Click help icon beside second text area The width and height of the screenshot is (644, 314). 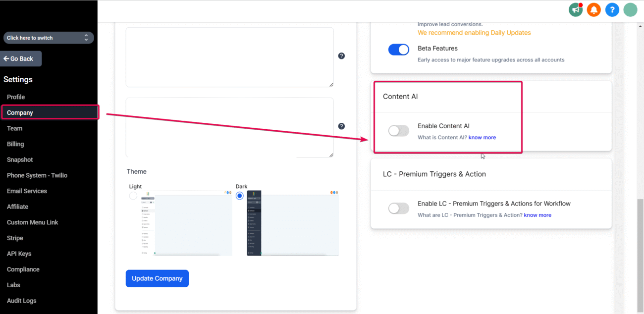click(x=341, y=126)
